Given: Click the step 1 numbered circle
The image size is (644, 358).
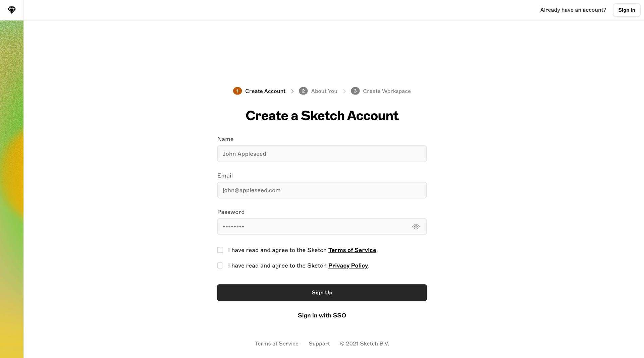Looking at the screenshot, I should [237, 91].
